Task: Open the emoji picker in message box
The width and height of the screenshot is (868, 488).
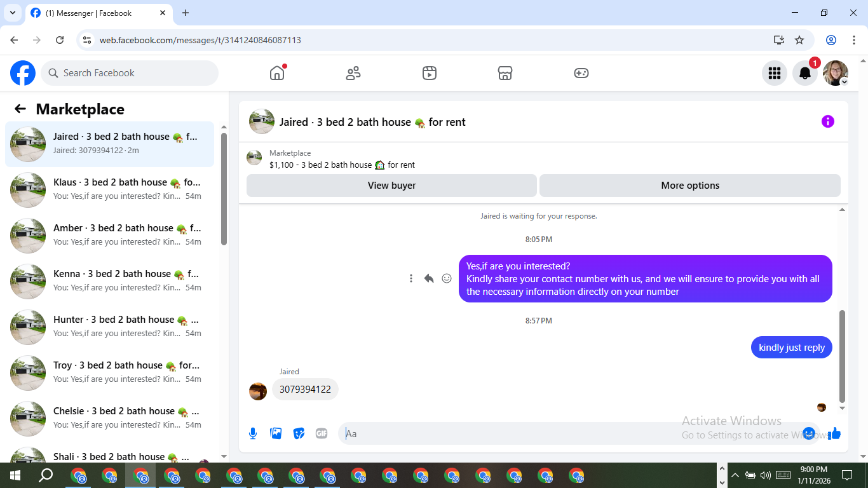Action: click(x=809, y=433)
